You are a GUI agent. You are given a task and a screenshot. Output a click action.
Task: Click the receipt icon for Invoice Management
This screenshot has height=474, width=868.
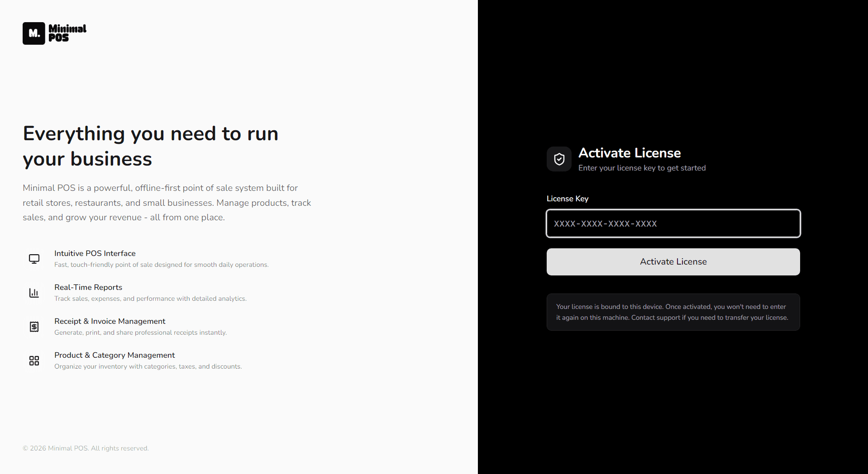coord(34,327)
